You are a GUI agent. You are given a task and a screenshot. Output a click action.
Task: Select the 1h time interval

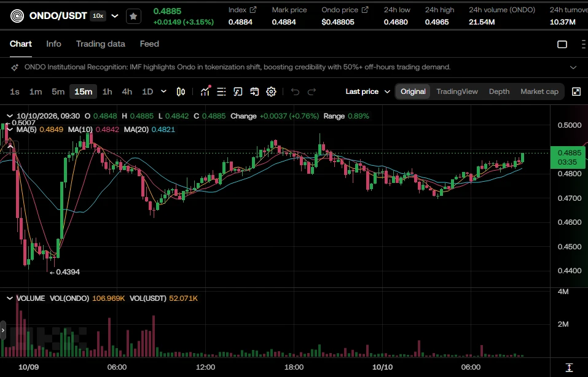pyautogui.click(x=108, y=92)
